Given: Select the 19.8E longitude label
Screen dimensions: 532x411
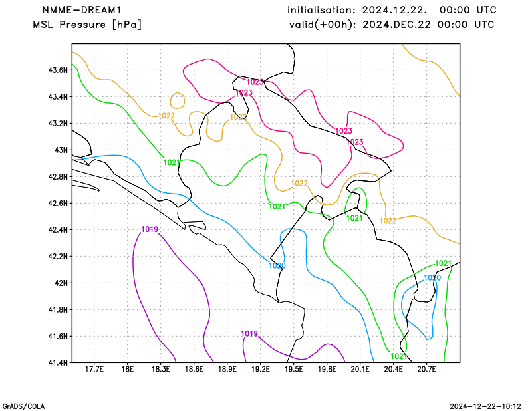Looking at the screenshot, I should pos(327,369).
